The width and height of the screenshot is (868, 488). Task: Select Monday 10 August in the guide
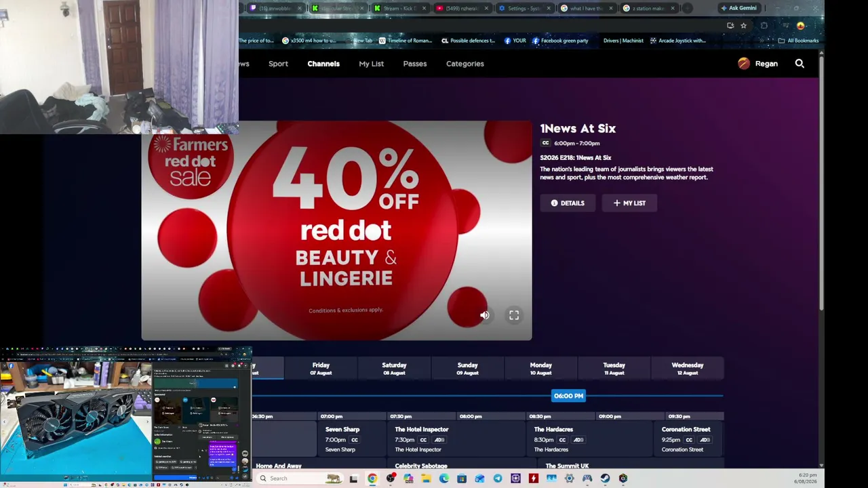(540, 369)
